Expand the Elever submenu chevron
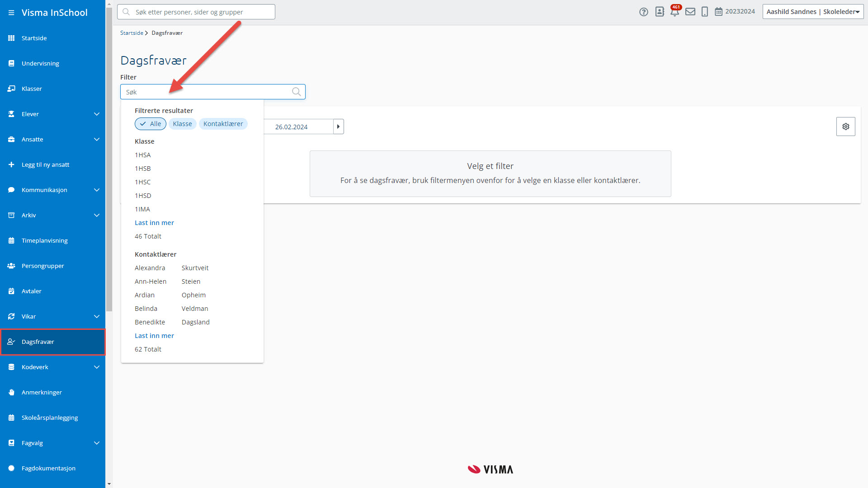Viewport: 868px width, 488px height. coord(96,114)
